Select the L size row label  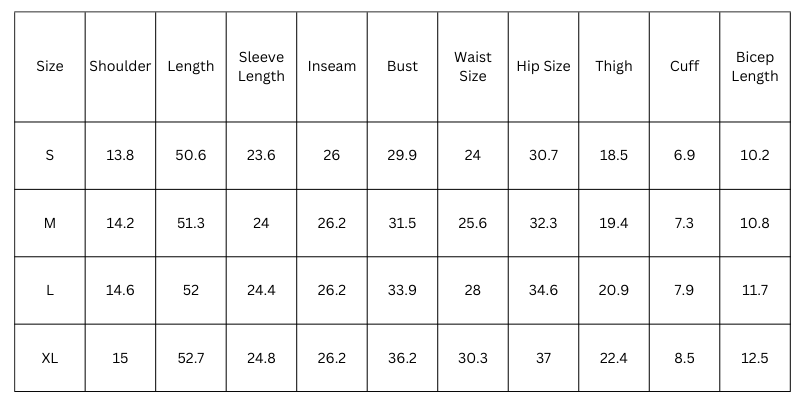point(50,290)
